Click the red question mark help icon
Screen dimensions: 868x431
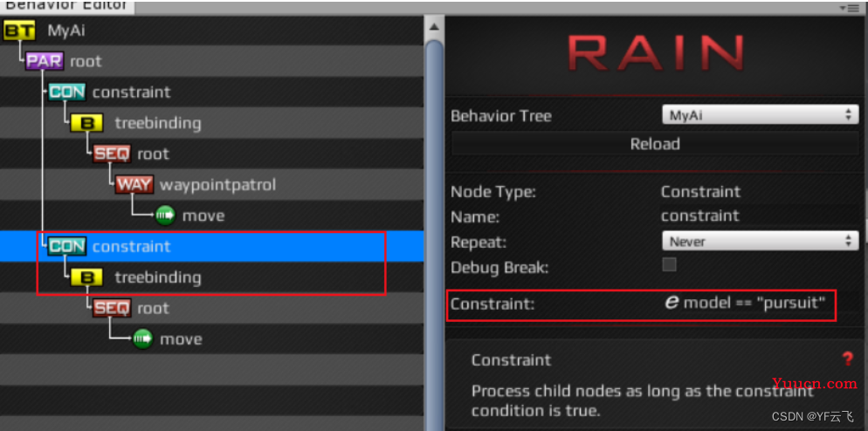(x=848, y=359)
